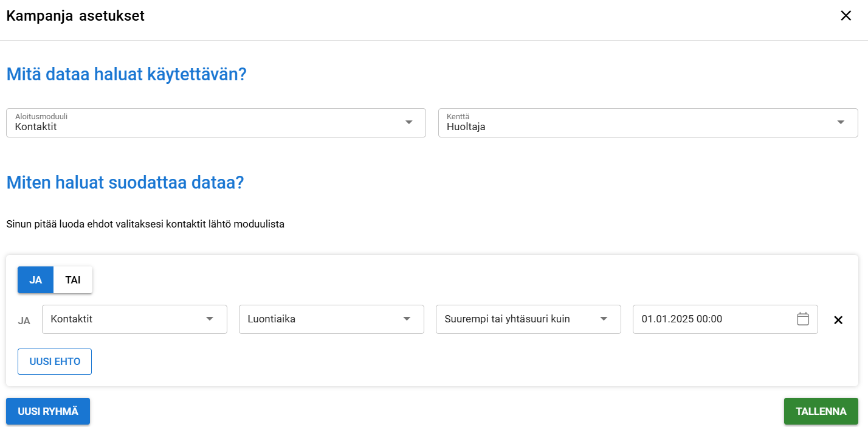Select the JA logic toggle
868x427 pixels.
(x=35, y=280)
